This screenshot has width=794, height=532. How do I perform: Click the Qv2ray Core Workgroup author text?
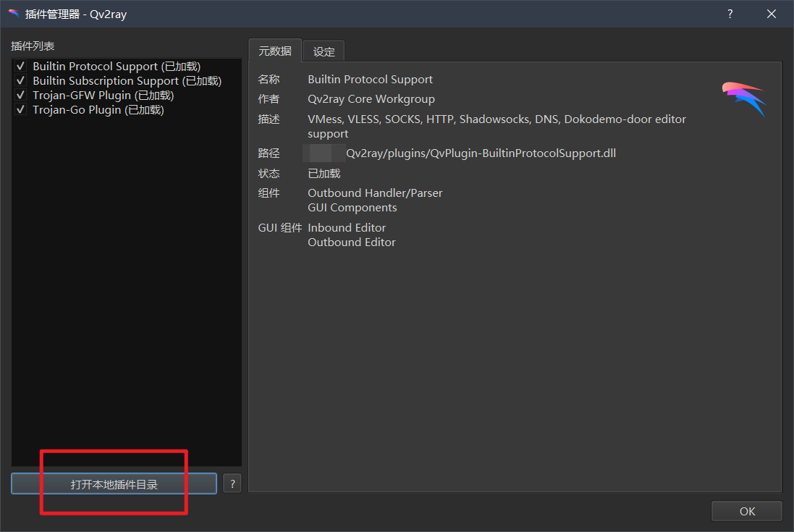click(371, 99)
